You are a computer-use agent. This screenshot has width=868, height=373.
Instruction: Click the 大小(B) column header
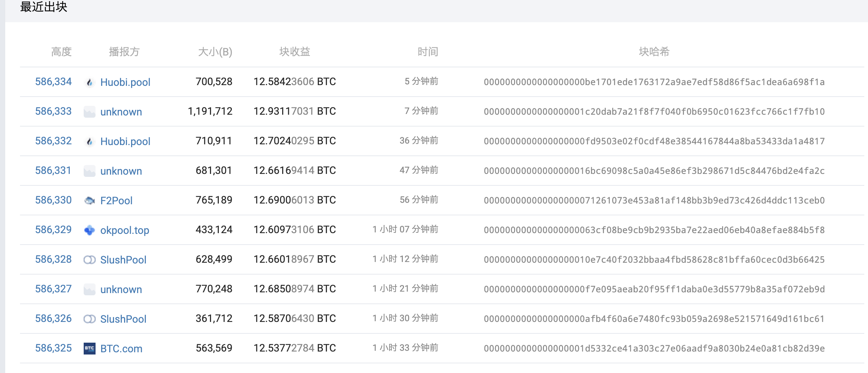pyautogui.click(x=215, y=52)
